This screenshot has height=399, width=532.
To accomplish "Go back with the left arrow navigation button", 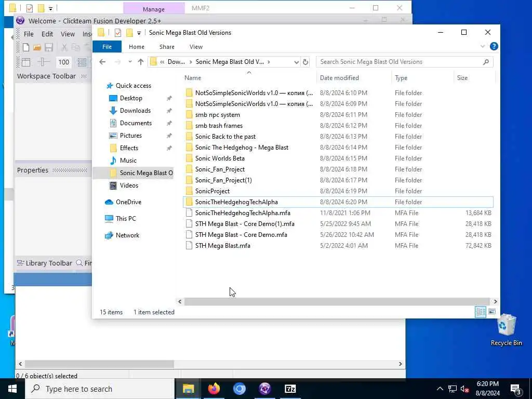I will 102,62.
